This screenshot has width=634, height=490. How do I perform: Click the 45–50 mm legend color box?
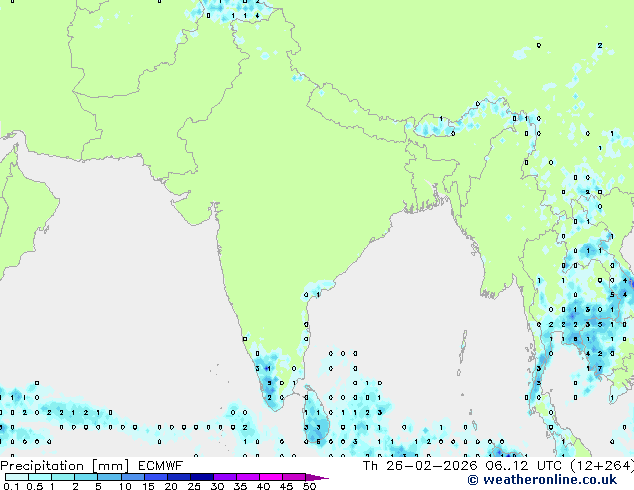[x=294, y=477]
